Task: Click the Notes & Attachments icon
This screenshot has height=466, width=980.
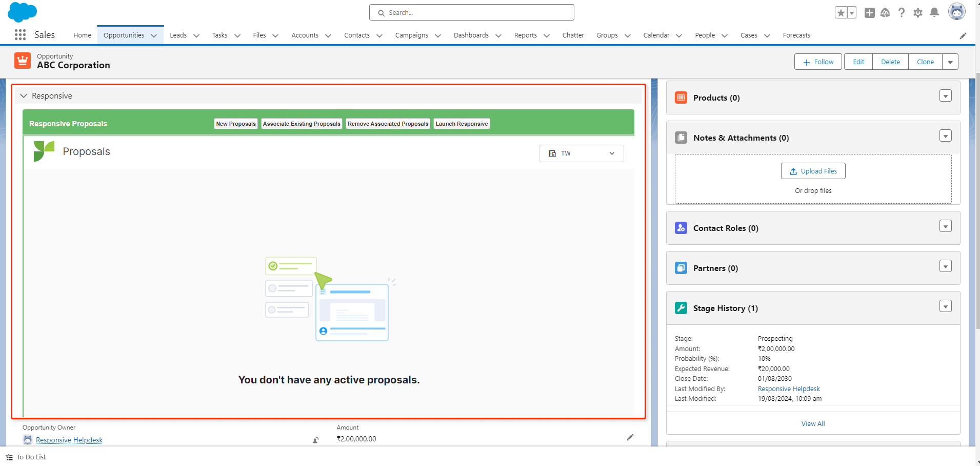Action: click(x=681, y=138)
